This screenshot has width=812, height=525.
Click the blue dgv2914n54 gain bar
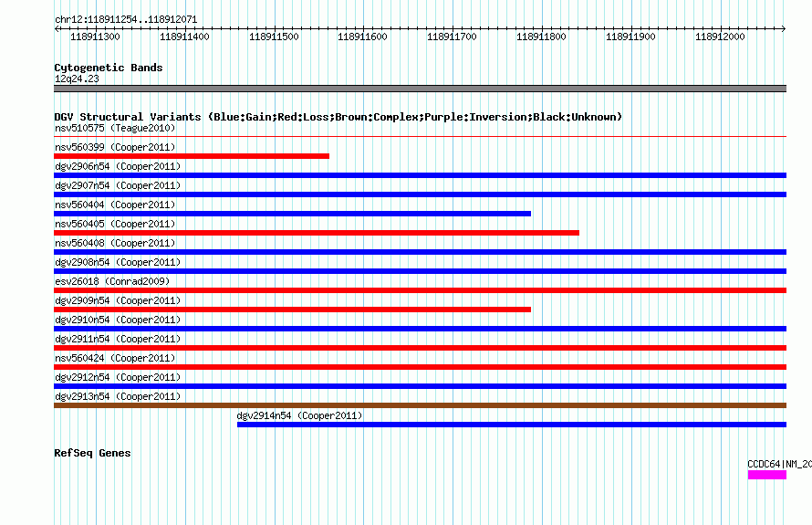(512, 425)
